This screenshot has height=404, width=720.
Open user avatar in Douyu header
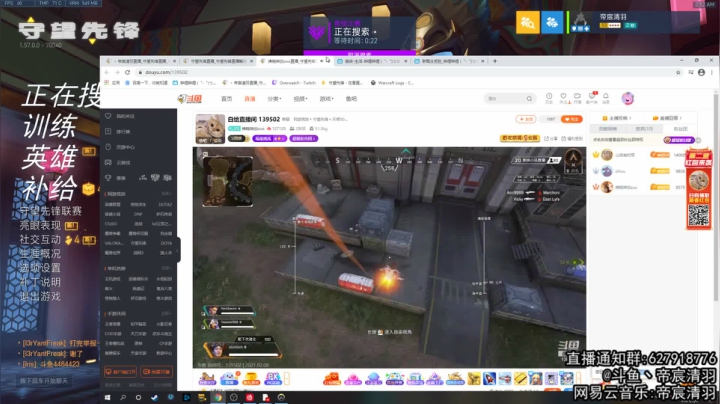click(x=628, y=98)
